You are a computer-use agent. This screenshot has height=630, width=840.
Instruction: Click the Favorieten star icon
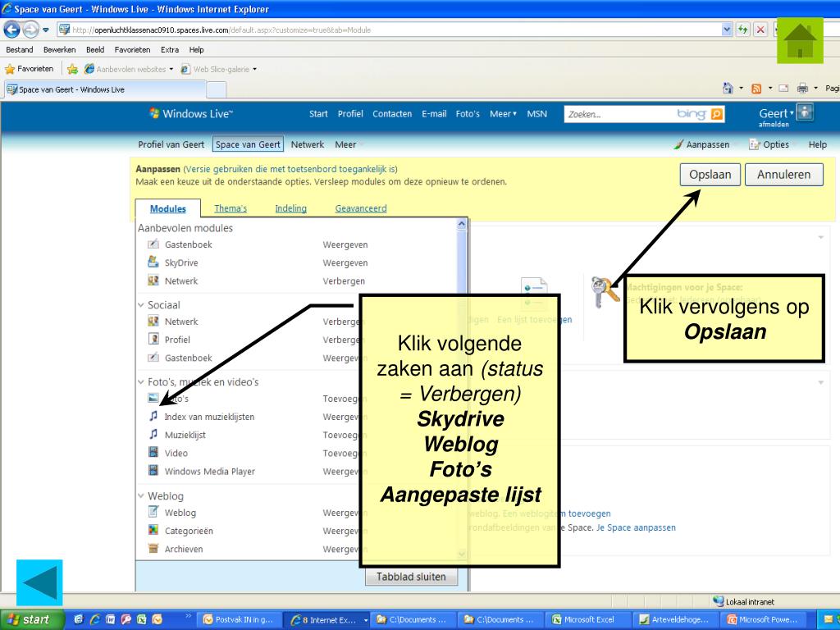point(10,69)
